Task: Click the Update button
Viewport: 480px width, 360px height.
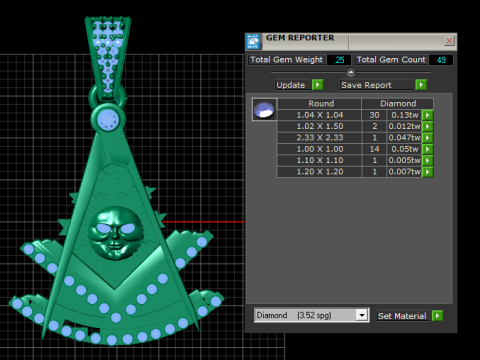Action: pyautogui.click(x=293, y=85)
